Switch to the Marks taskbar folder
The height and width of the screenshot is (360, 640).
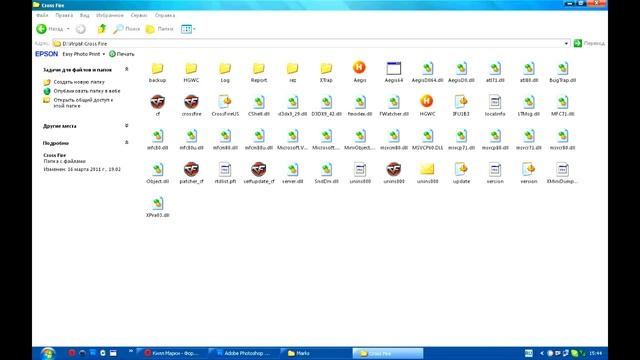pyautogui.click(x=316, y=353)
